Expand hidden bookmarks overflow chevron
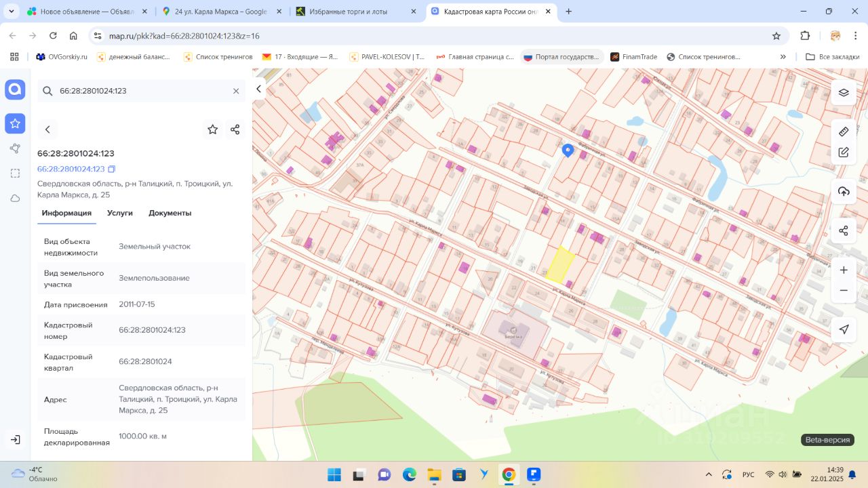868x488 pixels. click(x=783, y=57)
